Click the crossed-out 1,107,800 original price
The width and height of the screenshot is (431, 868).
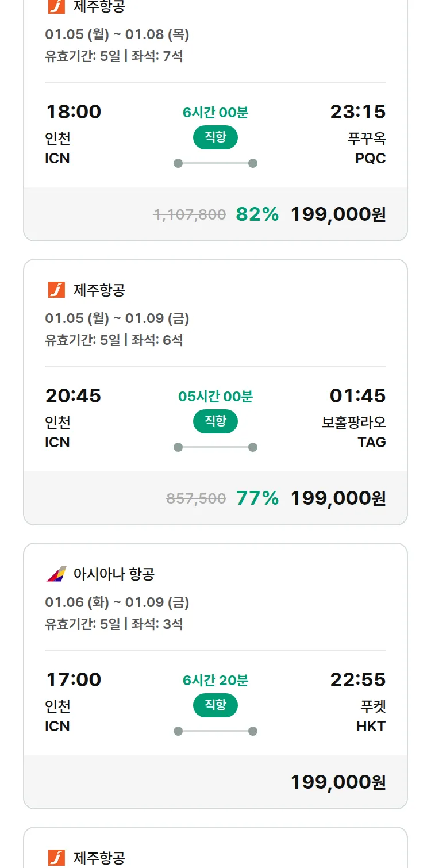190,215
